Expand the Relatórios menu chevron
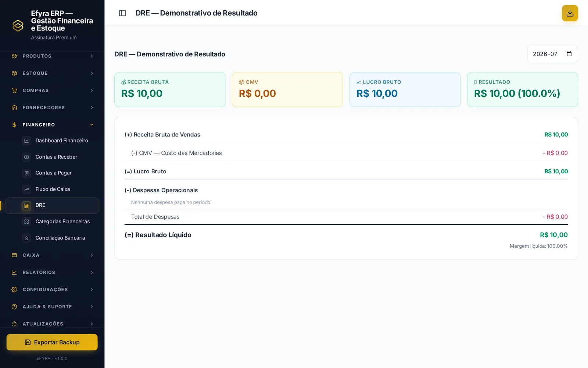Viewport: 588px width, 368px height. point(92,272)
